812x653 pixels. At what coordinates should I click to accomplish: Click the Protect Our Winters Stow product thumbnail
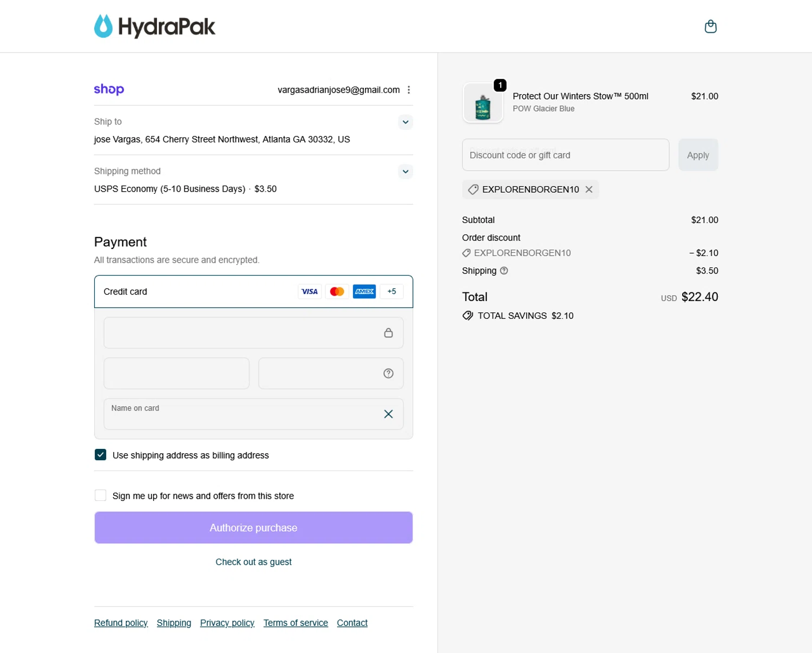[x=483, y=103]
